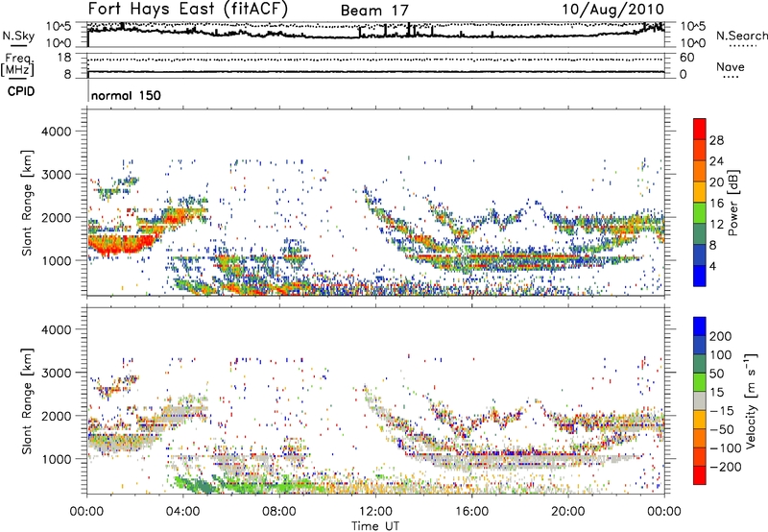Image resolution: width=768 pixels, height=532 pixels.
Task: Click the '60' Nave tick label
Action: 686,58
